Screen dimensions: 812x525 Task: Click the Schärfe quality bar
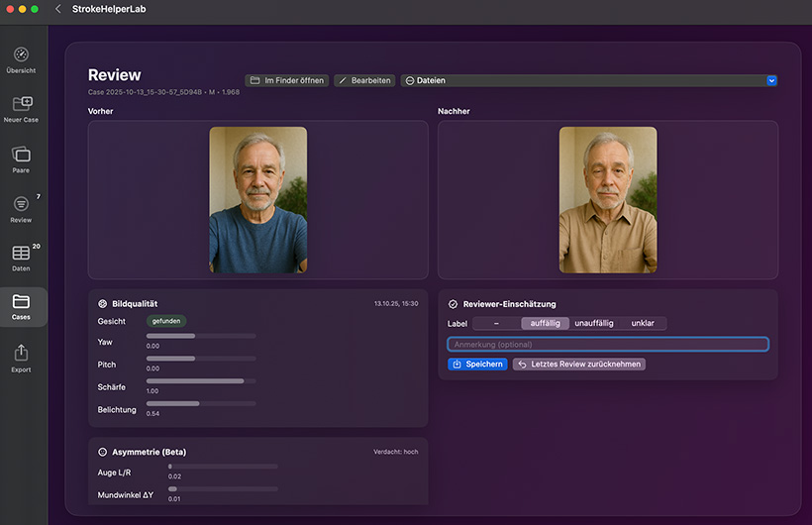[x=201, y=380]
